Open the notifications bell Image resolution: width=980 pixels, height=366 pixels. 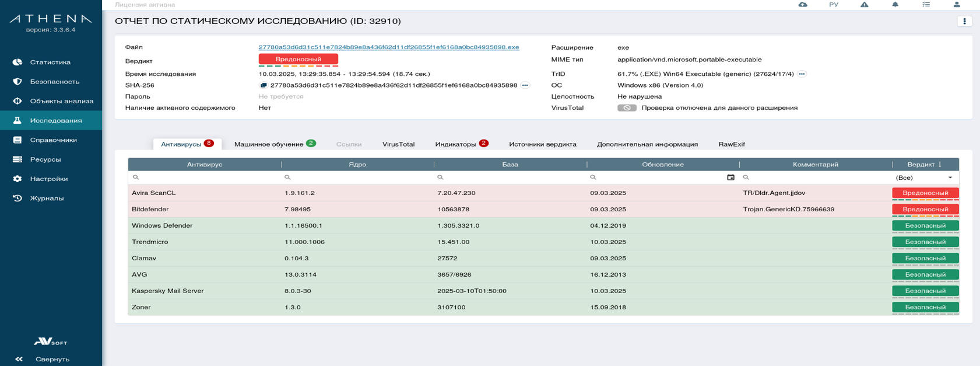pyautogui.click(x=895, y=5)
